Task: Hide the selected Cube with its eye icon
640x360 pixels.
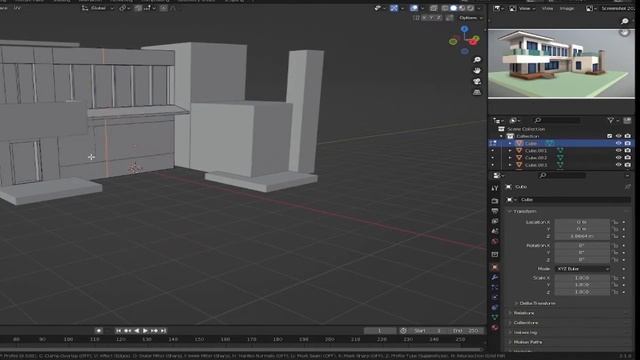Action: tap(619, 144)
